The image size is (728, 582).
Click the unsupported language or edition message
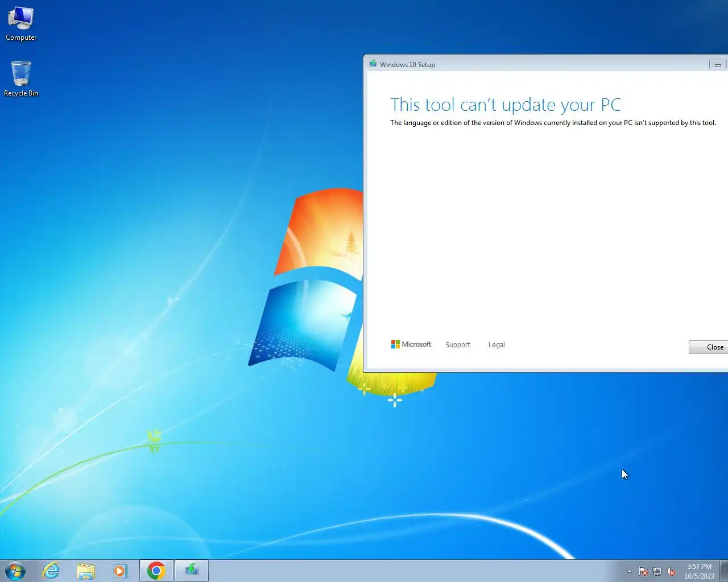(x=553, y=123)
